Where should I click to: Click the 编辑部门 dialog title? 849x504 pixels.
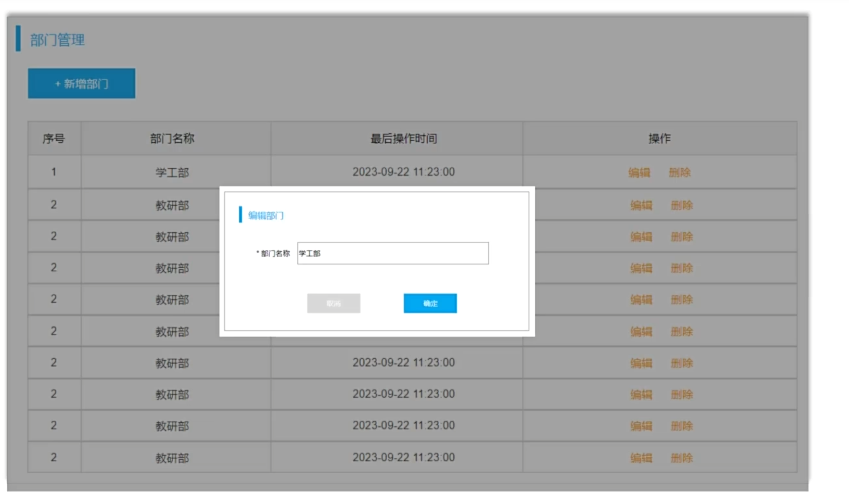[266, 215]
